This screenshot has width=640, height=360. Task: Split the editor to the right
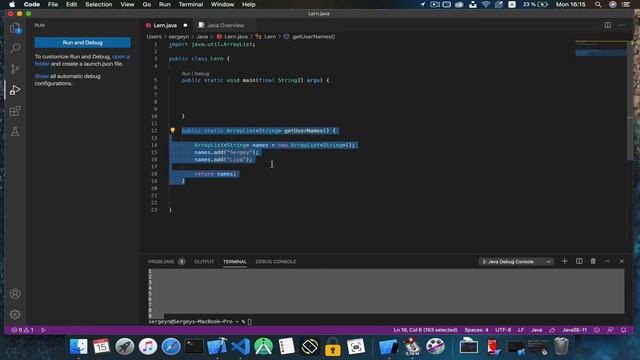(607, 25)
